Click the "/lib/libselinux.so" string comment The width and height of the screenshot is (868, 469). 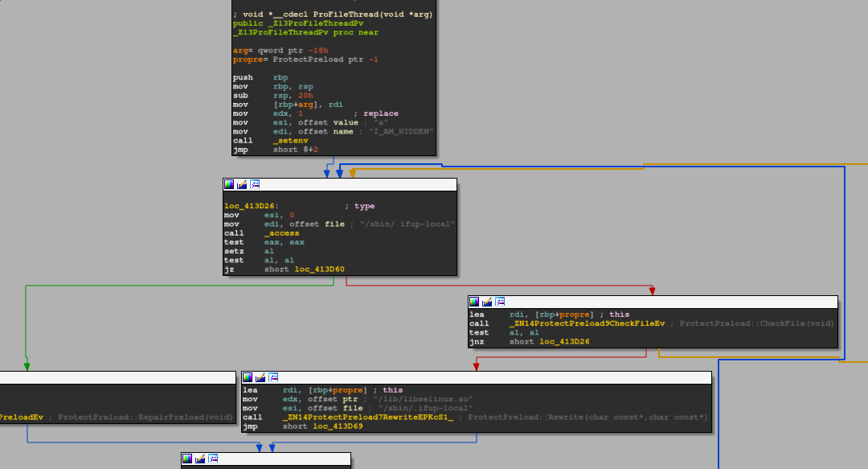pos(423,400)
